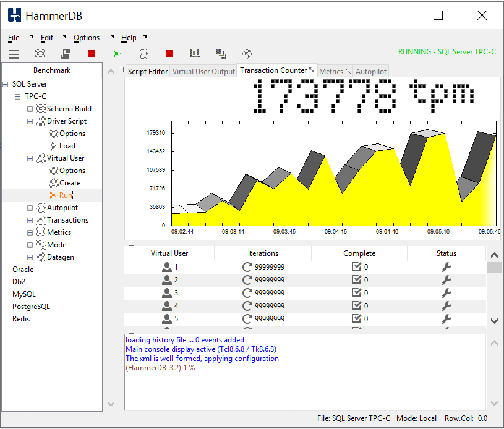Click the Autopilot tree icon
Image resolution: width=504 pixels, height=429 pixels.
tap(41, 208)
